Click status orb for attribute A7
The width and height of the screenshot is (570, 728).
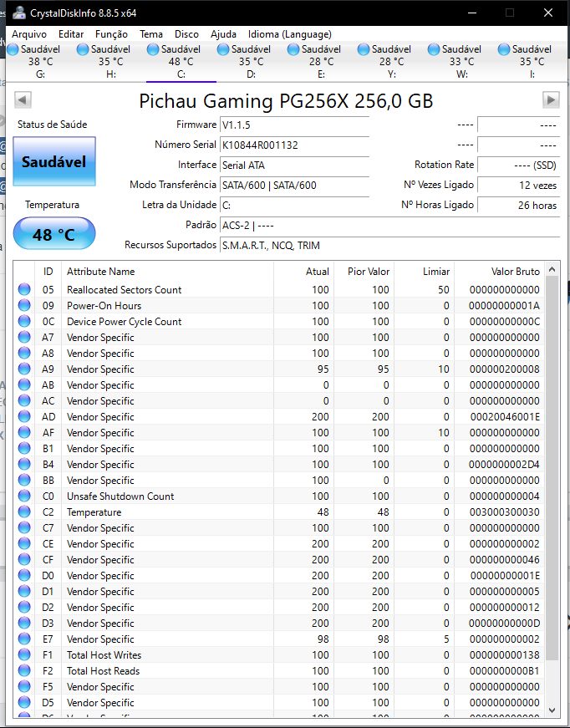click(x=24, y=337)
